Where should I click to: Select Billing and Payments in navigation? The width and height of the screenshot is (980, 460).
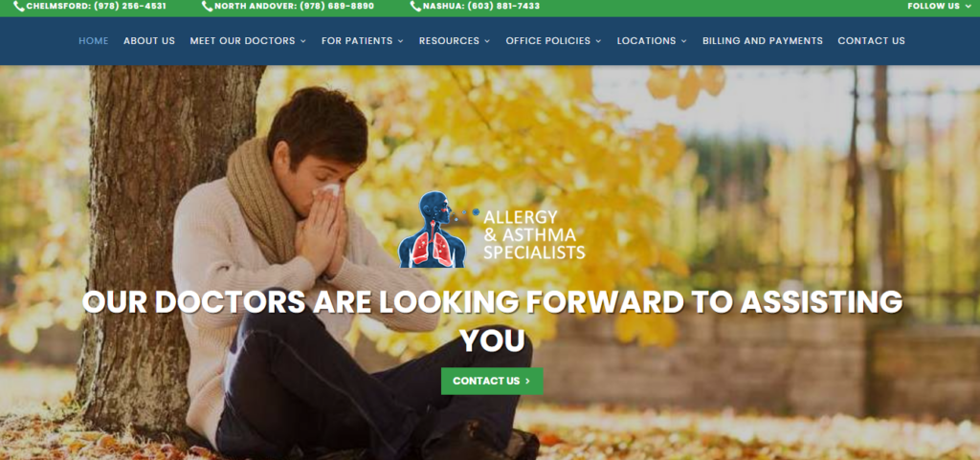coord(763,40)
